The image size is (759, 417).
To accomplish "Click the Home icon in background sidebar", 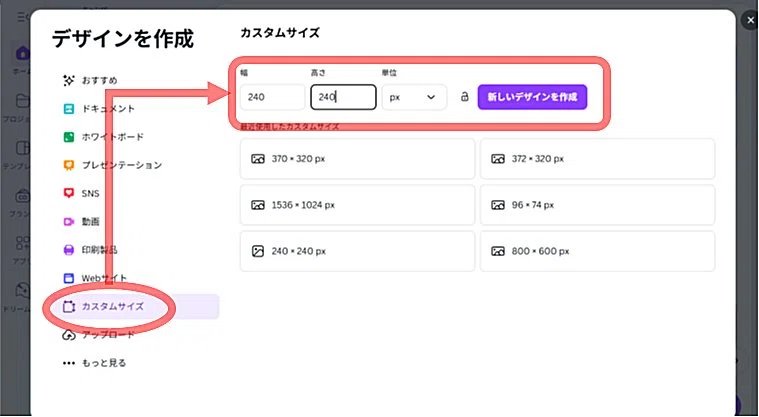I will tap(22, 53).
